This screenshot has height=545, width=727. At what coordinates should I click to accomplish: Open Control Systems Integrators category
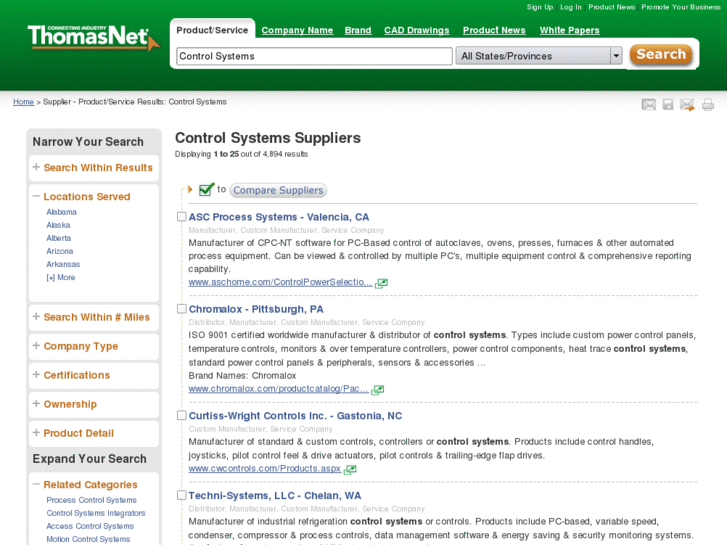[x=96, y=513]
